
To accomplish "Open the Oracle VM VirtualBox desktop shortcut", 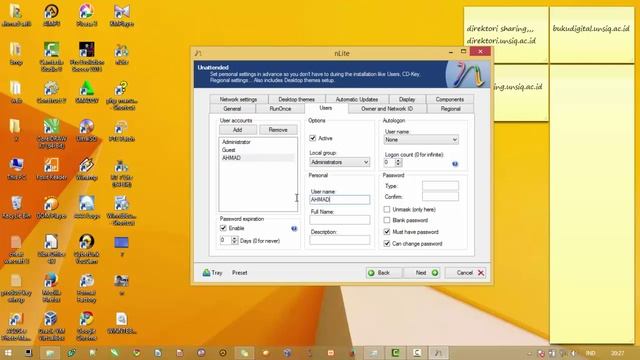I will click(x=51, y=327).
